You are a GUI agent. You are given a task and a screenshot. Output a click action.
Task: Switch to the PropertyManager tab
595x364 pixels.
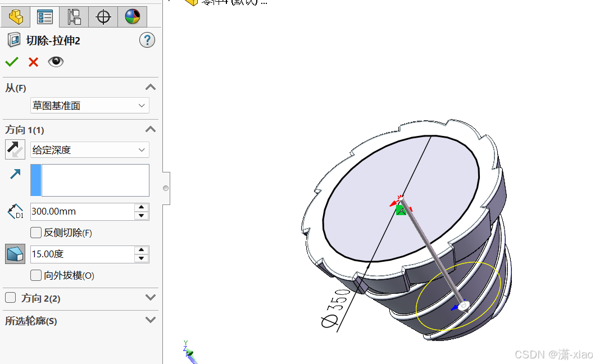coord(45,17)
